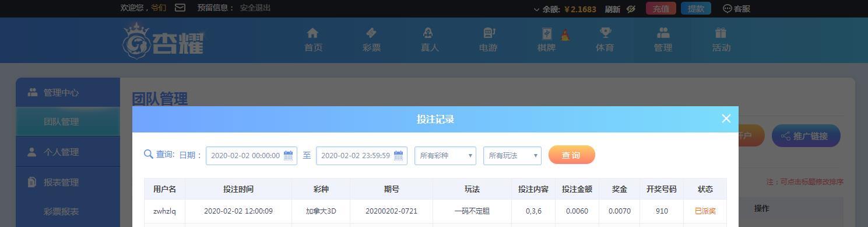Click the 加拿大3D lottery cell

tap(321, 211)
